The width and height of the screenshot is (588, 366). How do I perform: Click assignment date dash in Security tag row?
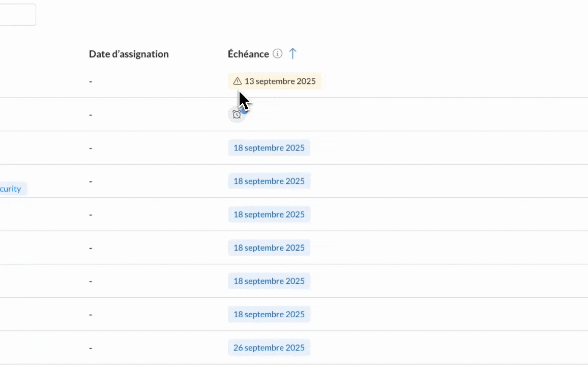pyautogui.click(x=91, y=181)
